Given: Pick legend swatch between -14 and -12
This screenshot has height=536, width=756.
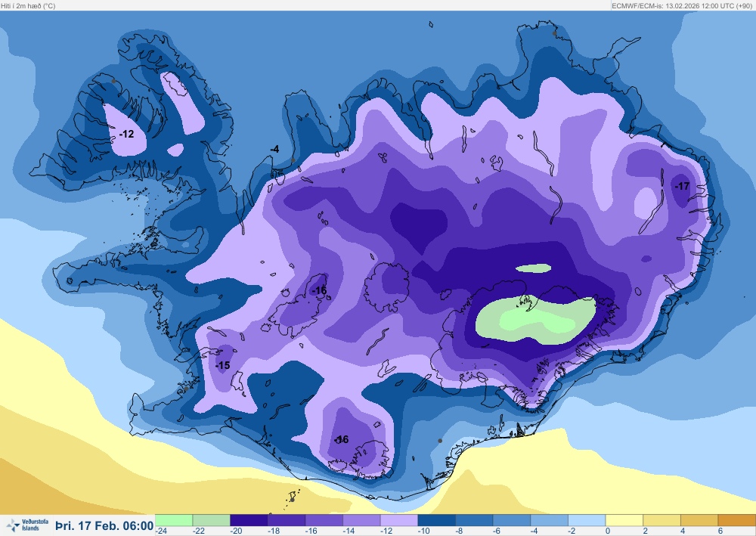Looking at the screenshot, I should 361,520.
